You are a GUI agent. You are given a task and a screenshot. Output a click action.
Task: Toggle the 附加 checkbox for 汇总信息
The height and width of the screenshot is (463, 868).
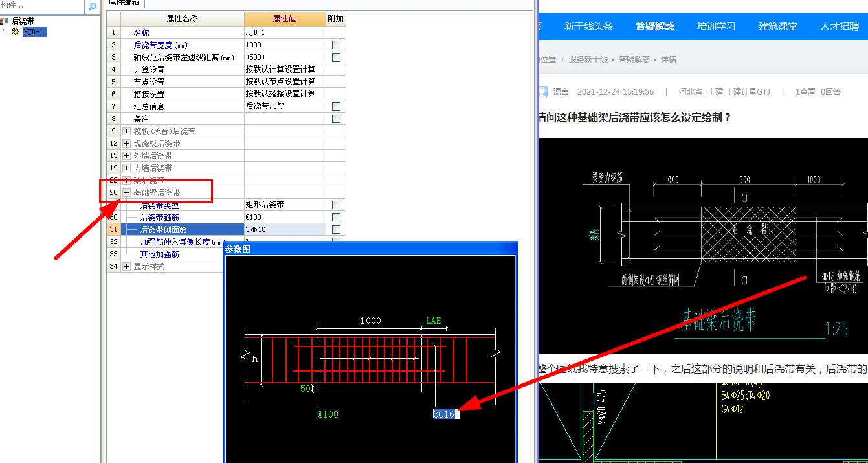pos(336,107)
